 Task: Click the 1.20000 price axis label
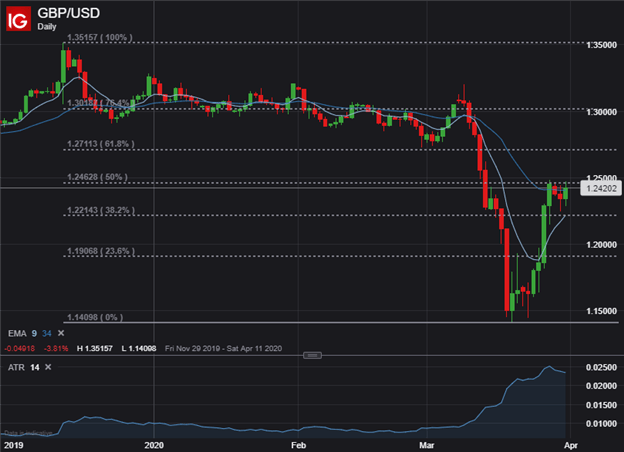coord(601,244)
